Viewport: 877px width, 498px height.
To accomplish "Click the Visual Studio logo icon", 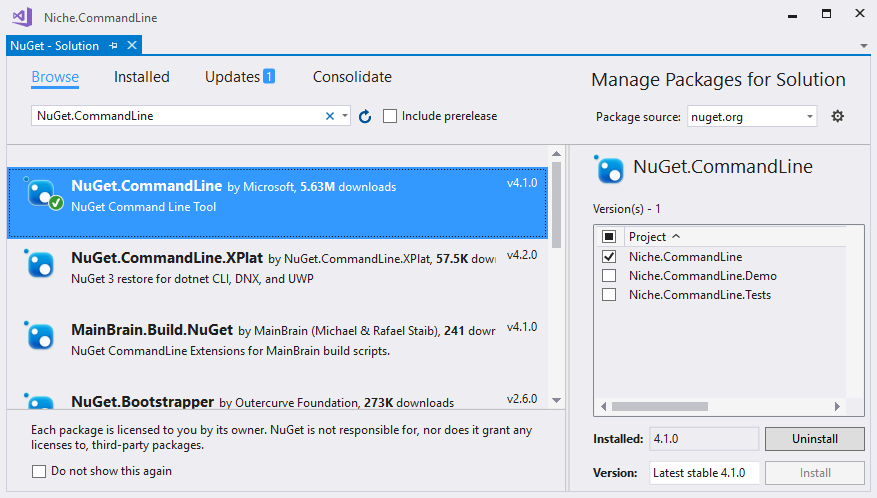I will pos(22,17).
